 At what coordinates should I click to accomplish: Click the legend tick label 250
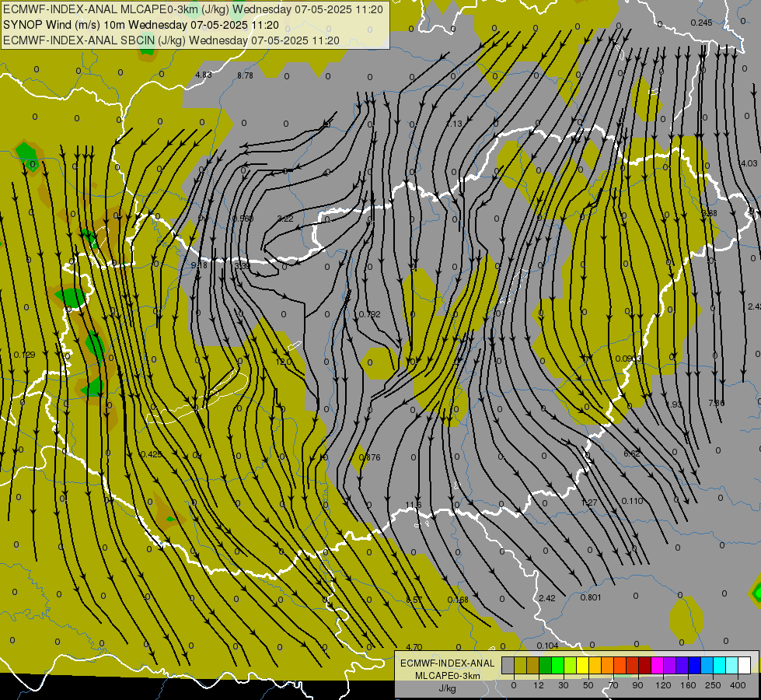coord(713,685)
